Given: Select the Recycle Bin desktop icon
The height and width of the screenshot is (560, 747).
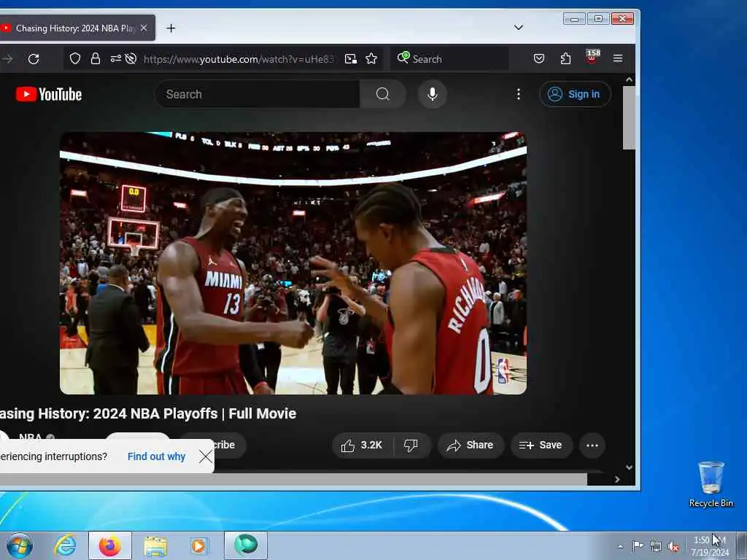Looking at the screenshot, I should [x=711, y=484].
